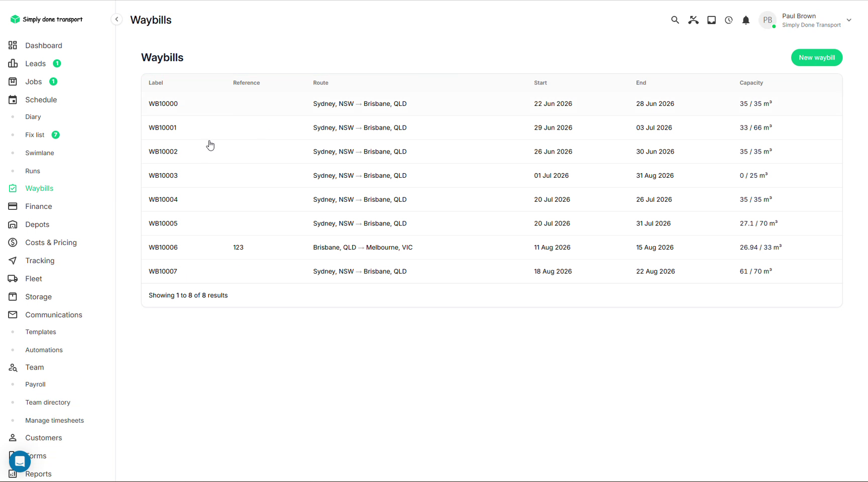Click the Fleet truck icon

[13, 279]
